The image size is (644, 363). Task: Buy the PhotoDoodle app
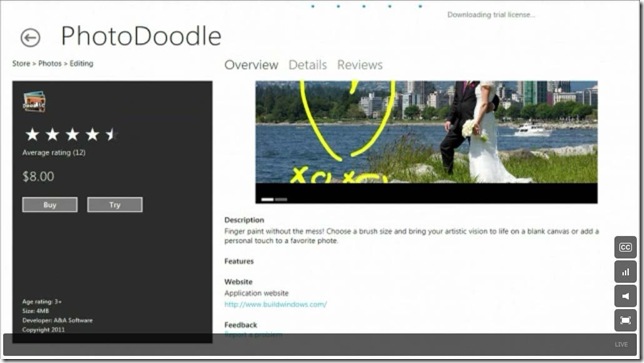[x=50, y=204]
